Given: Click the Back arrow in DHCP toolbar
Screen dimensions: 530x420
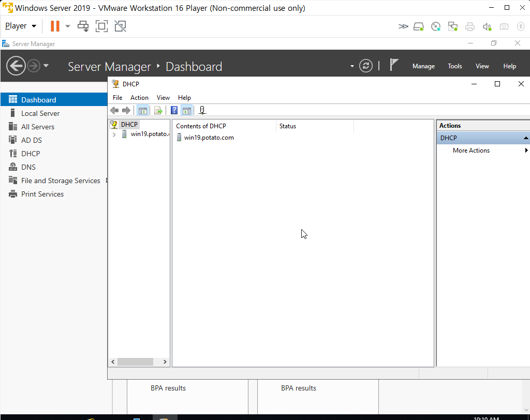Looking at the screenshot, I should (114, 111).
